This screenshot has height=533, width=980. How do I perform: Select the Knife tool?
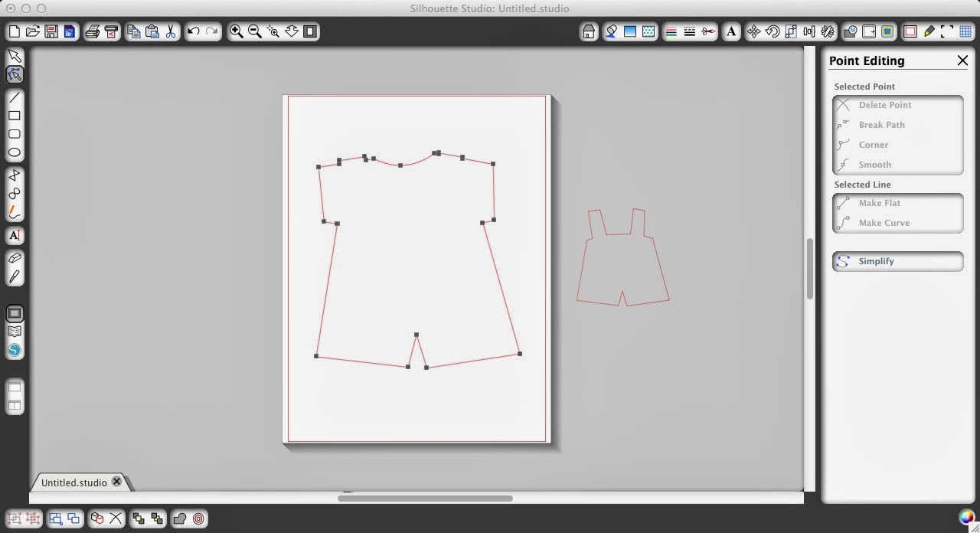pyautogui.click(x=15, y=277)
